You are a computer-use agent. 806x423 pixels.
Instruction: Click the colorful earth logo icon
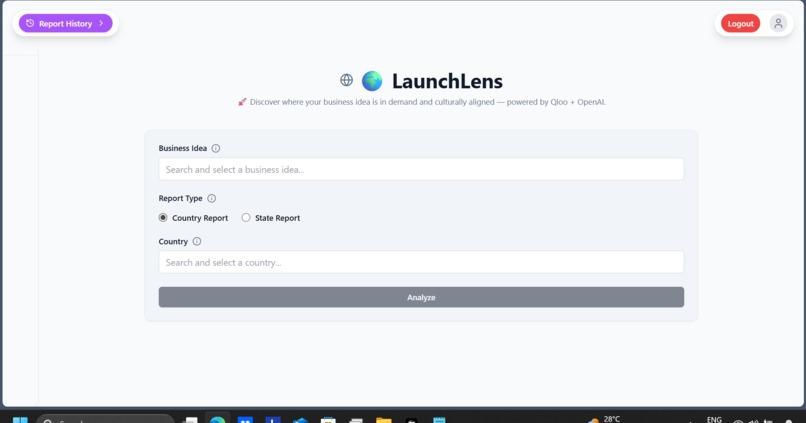click(x=372, y=81)
